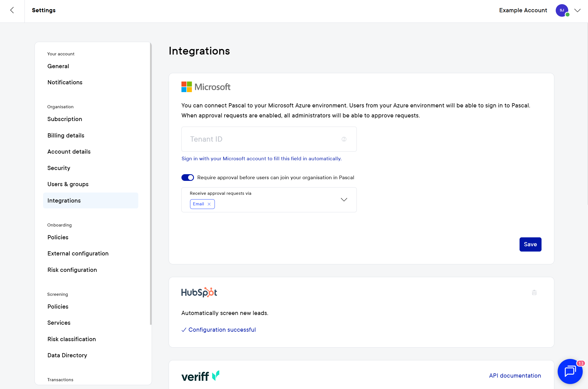Expand the account menu chevron
Viewport: 588px width, 389px height.
click(577, 10)
